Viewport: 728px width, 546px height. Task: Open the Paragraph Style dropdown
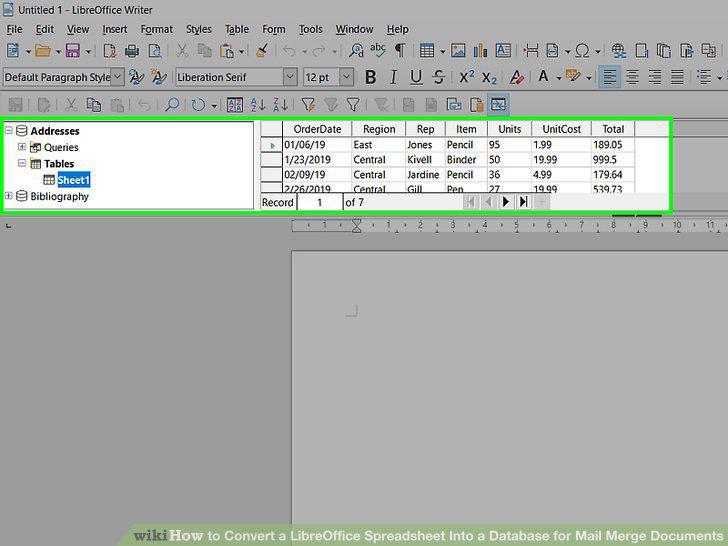click(118, 77)
